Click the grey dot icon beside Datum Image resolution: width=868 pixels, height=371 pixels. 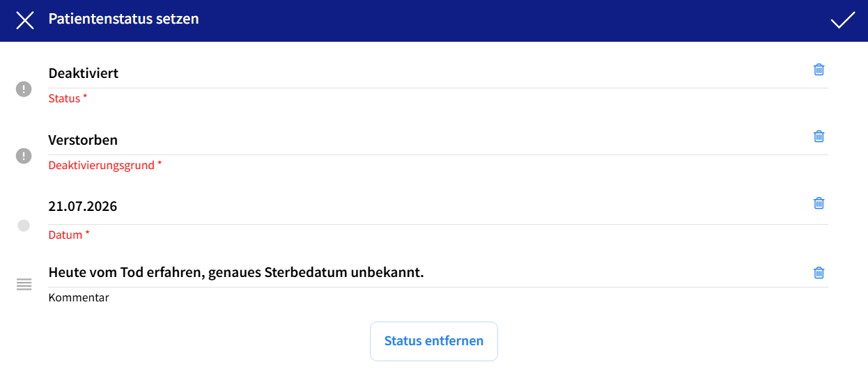coord(24,226)
